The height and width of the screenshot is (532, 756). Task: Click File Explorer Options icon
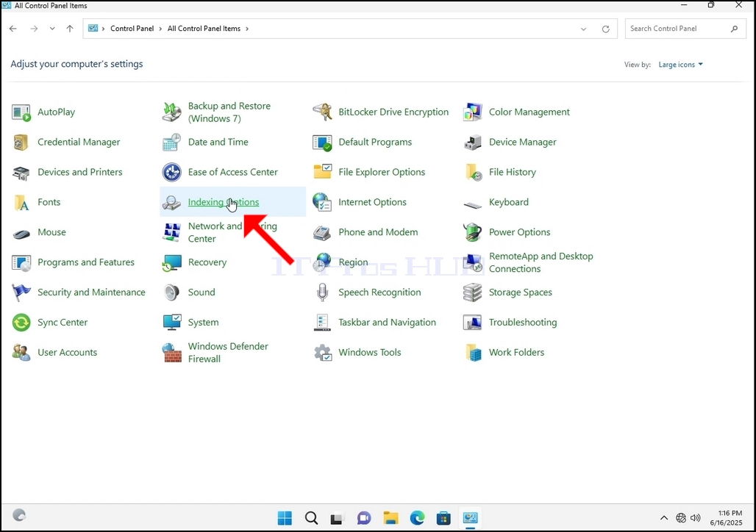point(322,172)
